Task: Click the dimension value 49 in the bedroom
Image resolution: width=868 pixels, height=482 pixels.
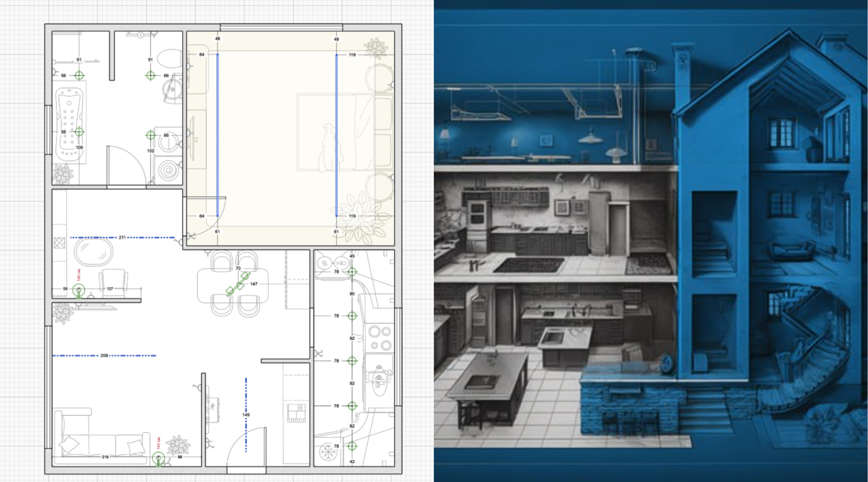Action: pos(336,39)
